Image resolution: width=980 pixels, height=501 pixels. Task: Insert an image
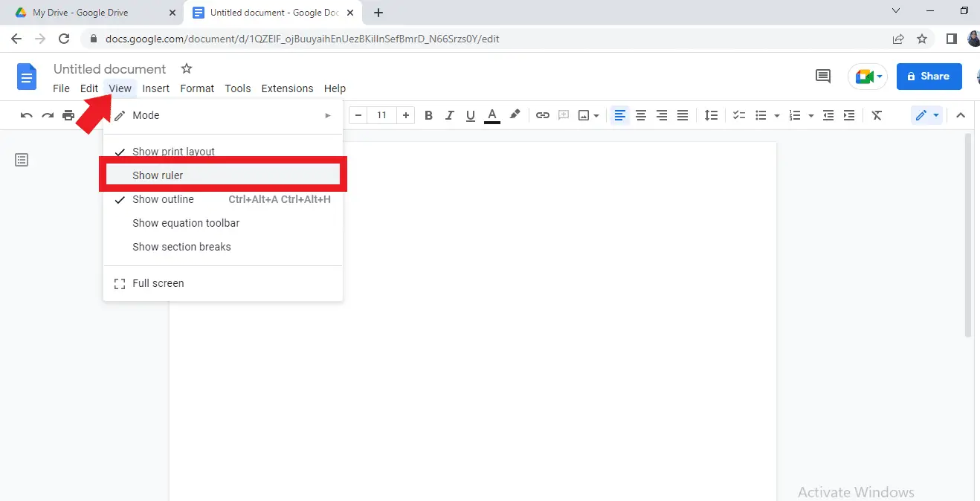[x=584, y=115]
